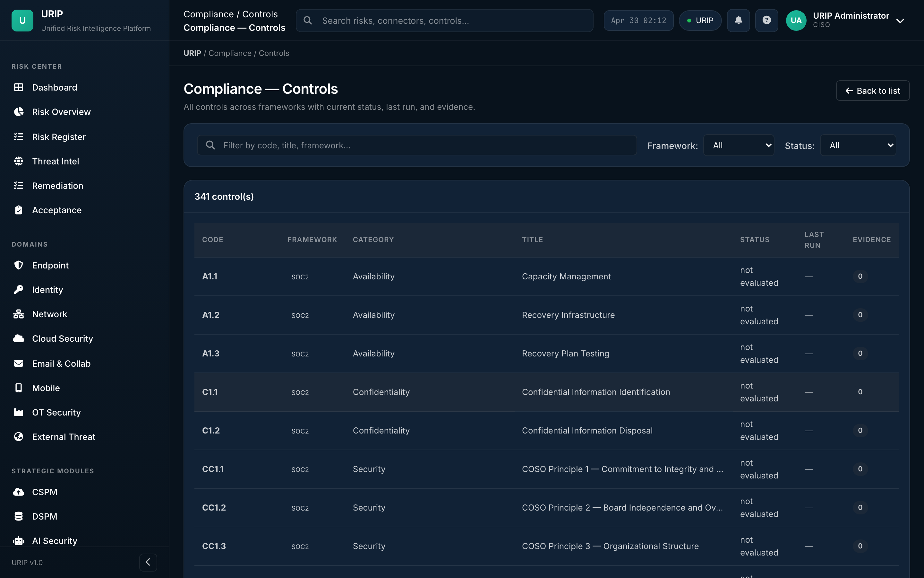The height and width of the screenshot is (578, 924).
Task: Click the External Threat globe icon
Action: pos(18,437)
